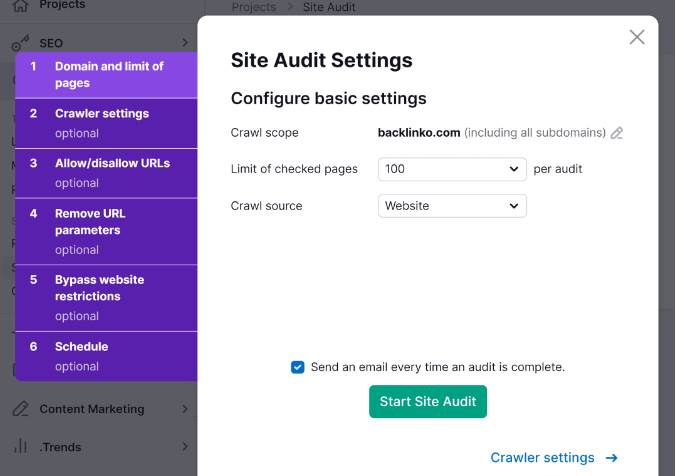Open the Limit of checked pages dropdown
676x476 pixels.
(x=452, y=169)
